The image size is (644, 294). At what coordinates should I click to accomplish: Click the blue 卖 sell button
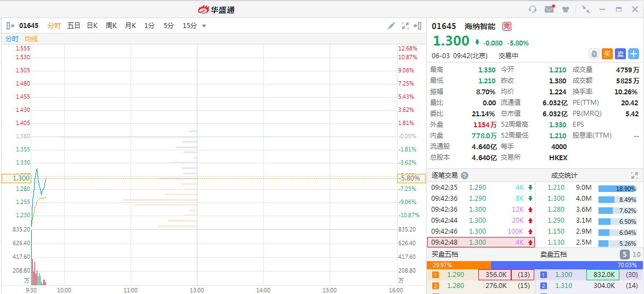coord(620,54)
